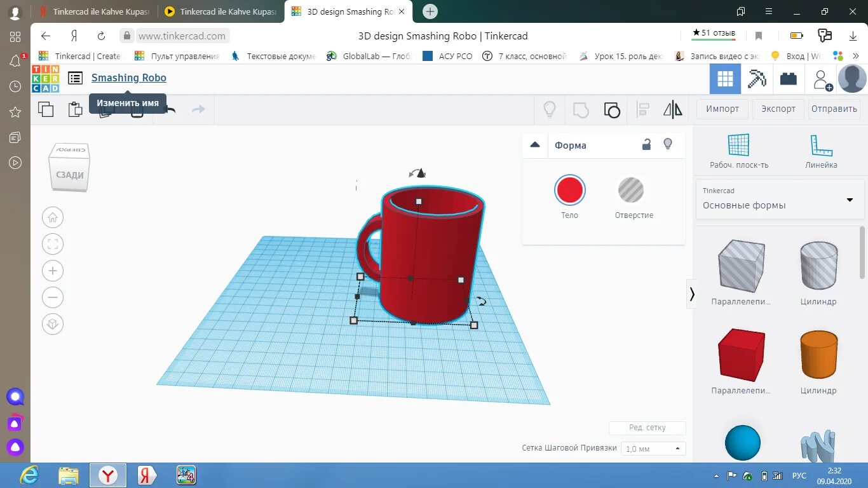Collapse the shapes panel with the side chevron
The image size is (868, 488).
click(691, 294)
